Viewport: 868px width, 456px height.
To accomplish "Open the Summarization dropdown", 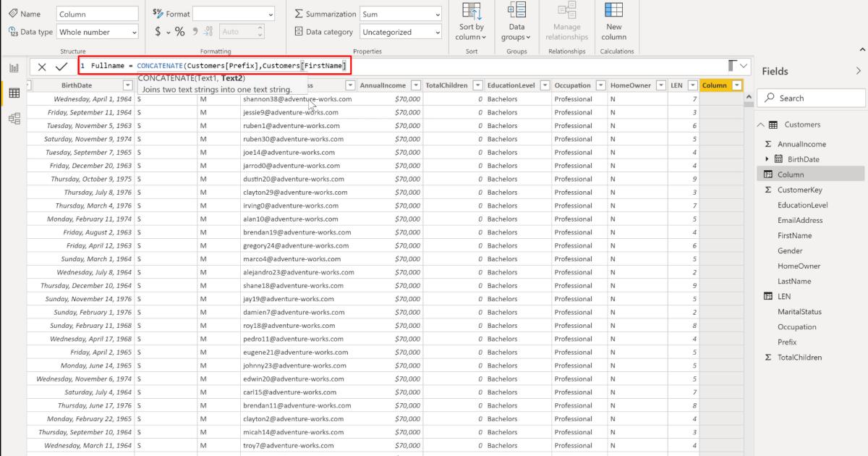I will (x=401, y=14).
